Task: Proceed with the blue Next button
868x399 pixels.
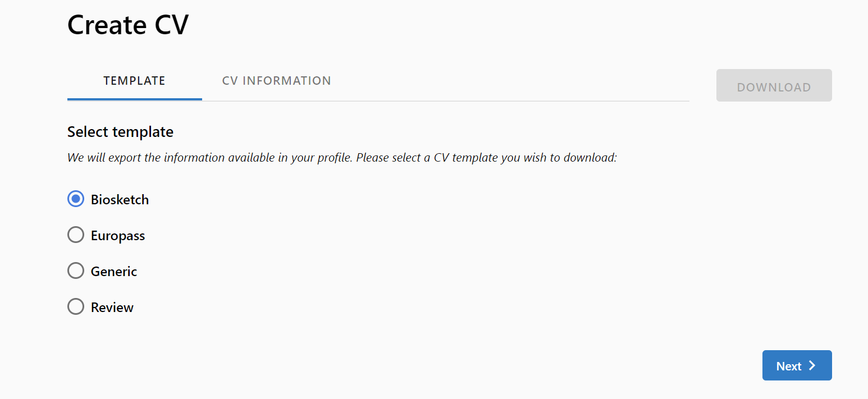Action: point(797,366)
